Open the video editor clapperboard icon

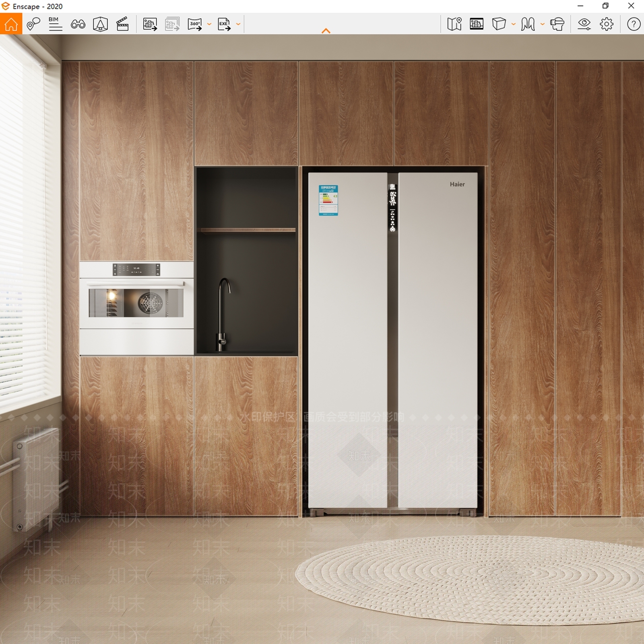[122, 24]
